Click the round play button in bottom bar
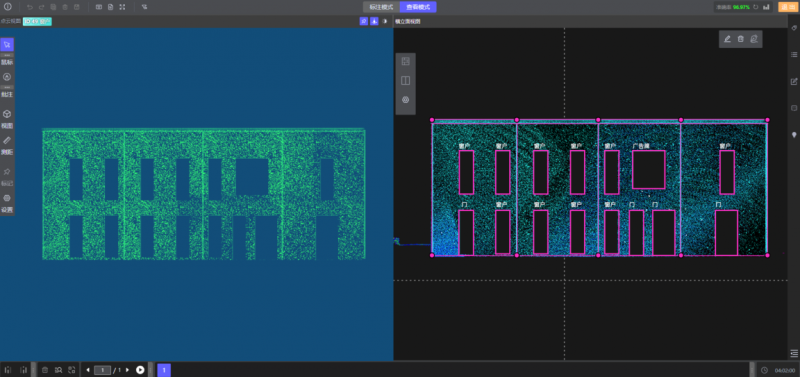This screenshot has width=800, height=377. coord(140,370)
